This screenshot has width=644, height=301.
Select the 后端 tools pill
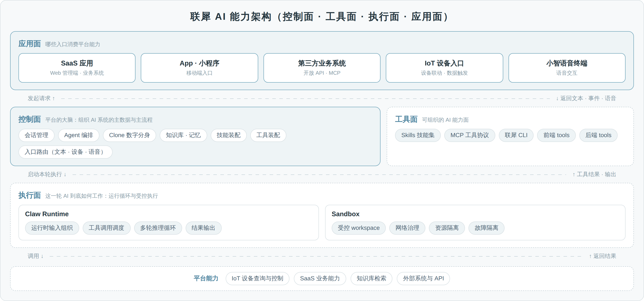click(x=598, y=135)
